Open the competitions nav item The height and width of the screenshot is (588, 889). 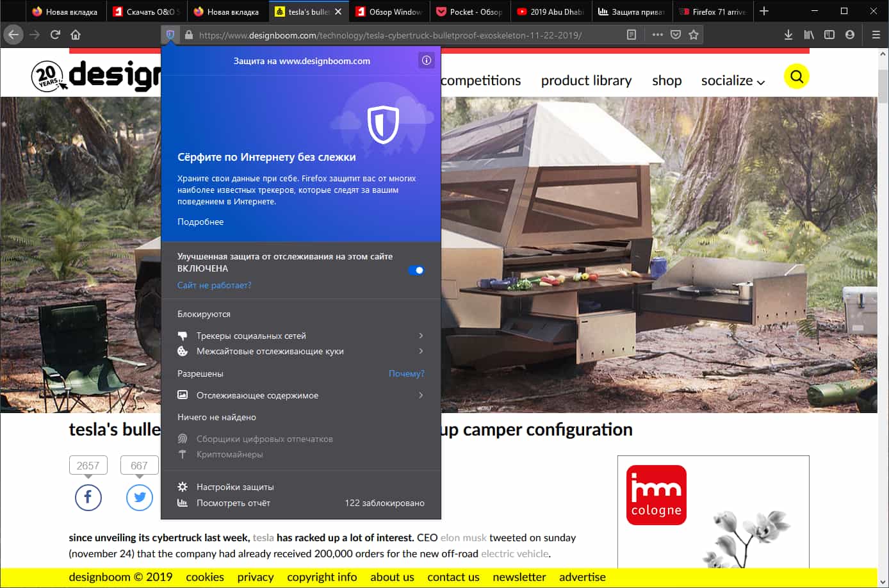[x=481, y=81]
